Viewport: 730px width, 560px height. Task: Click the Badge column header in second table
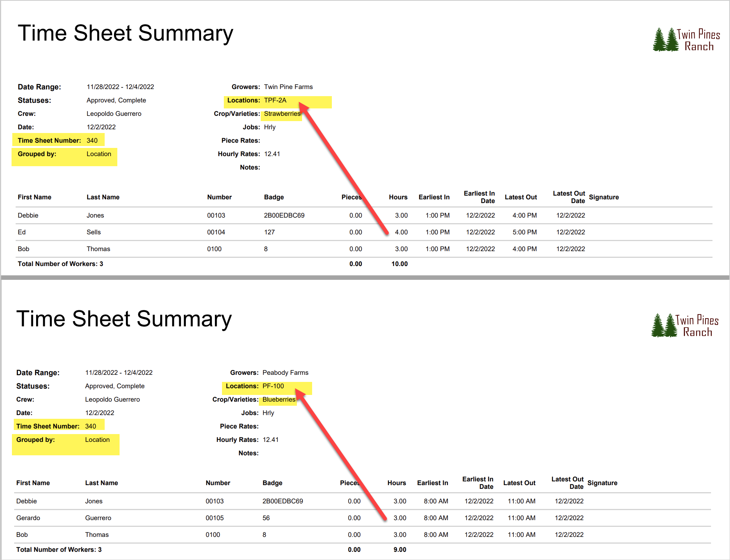pyautogui.click(x=272, y=483)
